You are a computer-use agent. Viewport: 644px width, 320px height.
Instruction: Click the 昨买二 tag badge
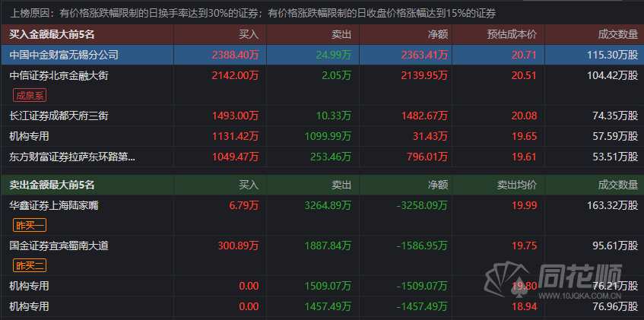[x=30, y=266]
